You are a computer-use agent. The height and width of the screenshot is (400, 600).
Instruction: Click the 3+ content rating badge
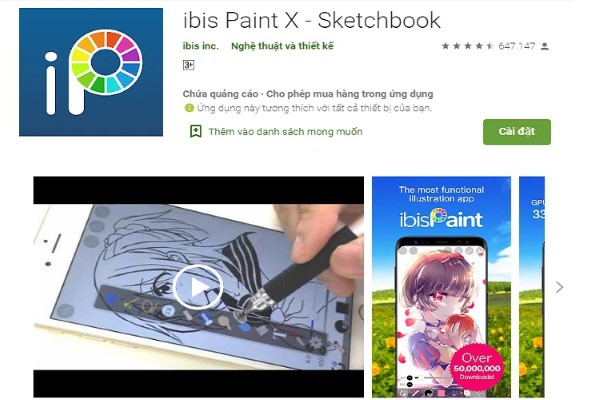pos(188,65)
